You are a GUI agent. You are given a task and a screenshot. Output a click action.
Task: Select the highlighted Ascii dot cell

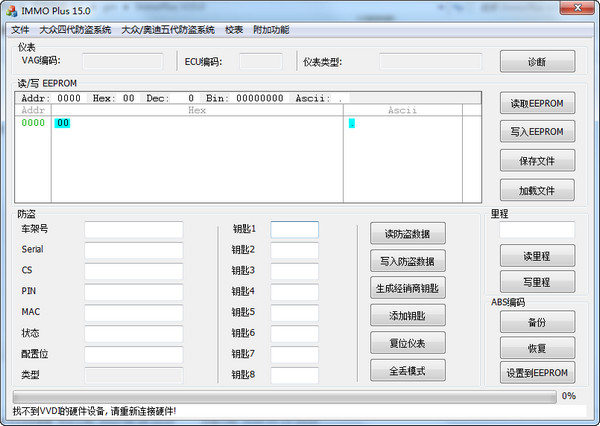click(352, 123)
